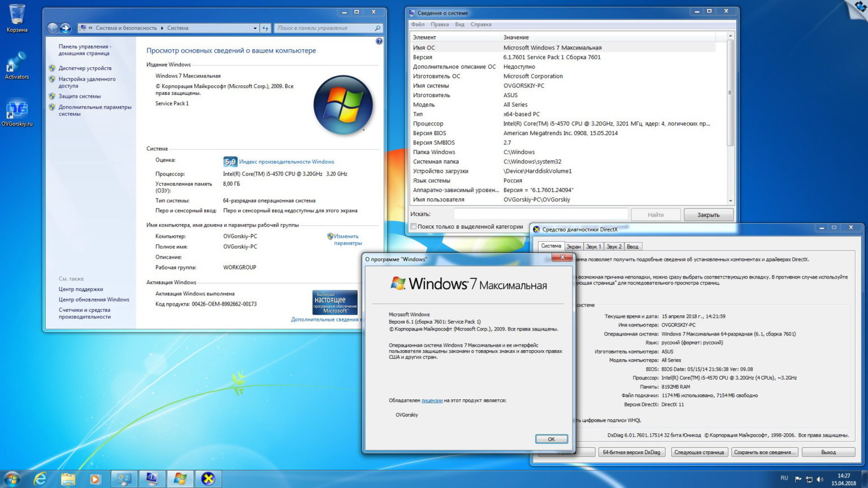Click the 'Значение' column header
Image resolution: width=868 pixels, height=488 pixels.
point(608,37)
